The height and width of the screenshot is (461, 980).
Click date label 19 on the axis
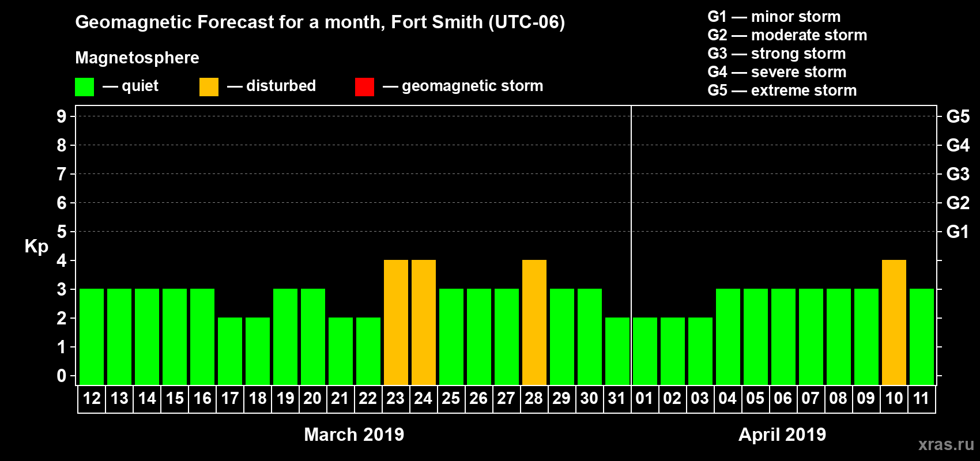tap(285, 399)
